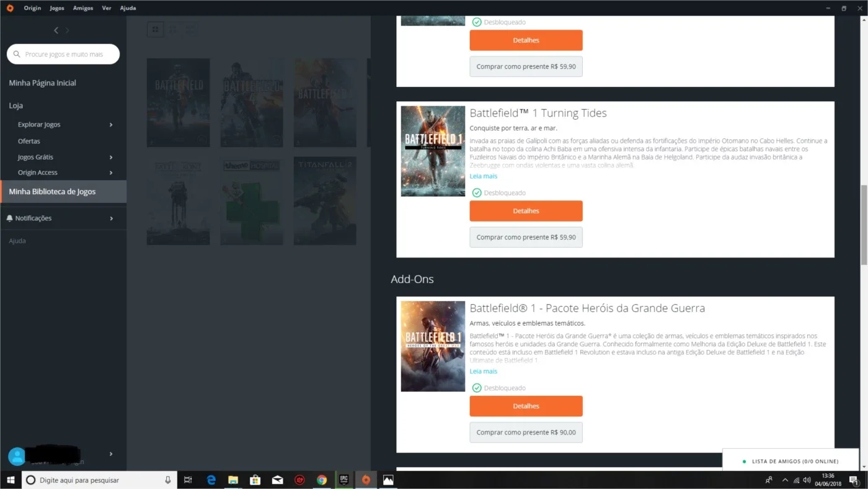Open the Battlefield 1 Turning Tides cover thumbnail
The image size is (868, 489).
click(x=433, y=151)
